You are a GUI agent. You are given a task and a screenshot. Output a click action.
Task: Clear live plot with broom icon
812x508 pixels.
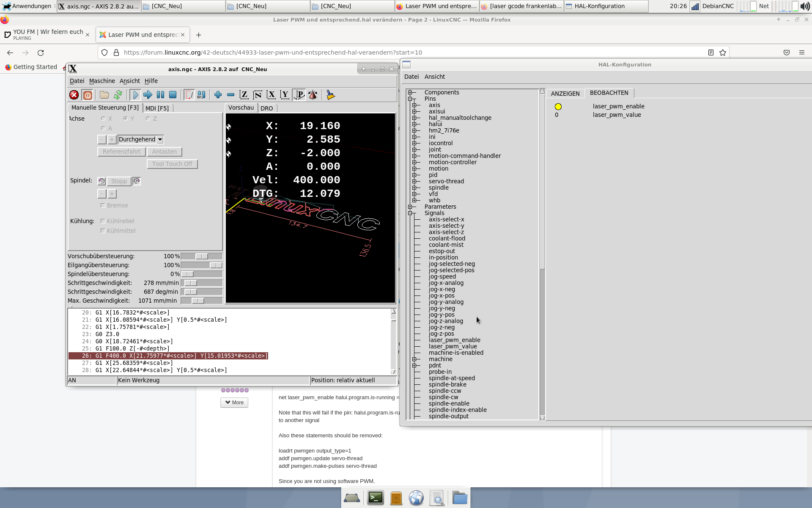tap(330, 95)
